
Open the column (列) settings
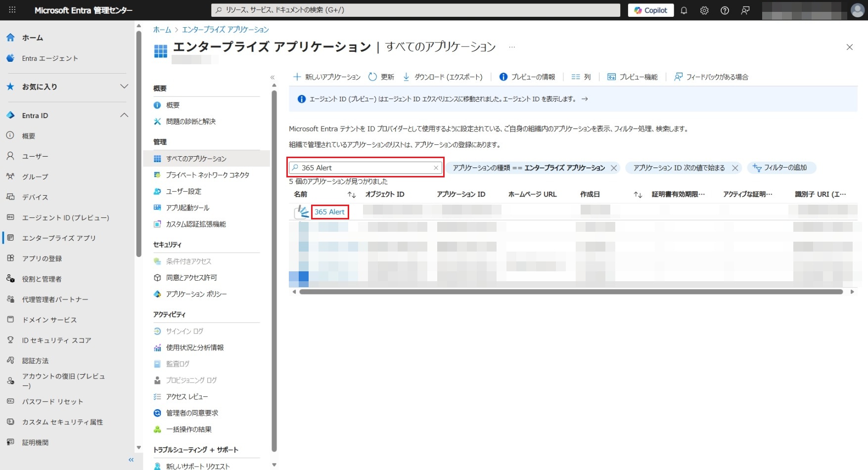coord(581,77)
